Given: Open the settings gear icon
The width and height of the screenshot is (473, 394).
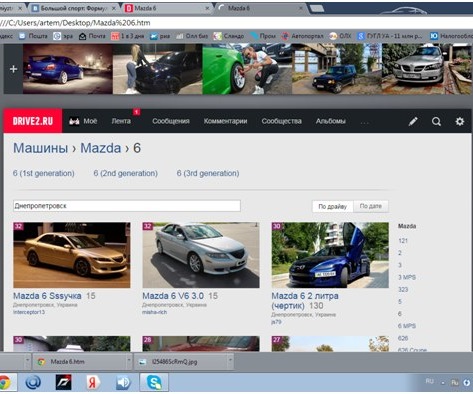Looking at the screenshot, I should point(460,121).
